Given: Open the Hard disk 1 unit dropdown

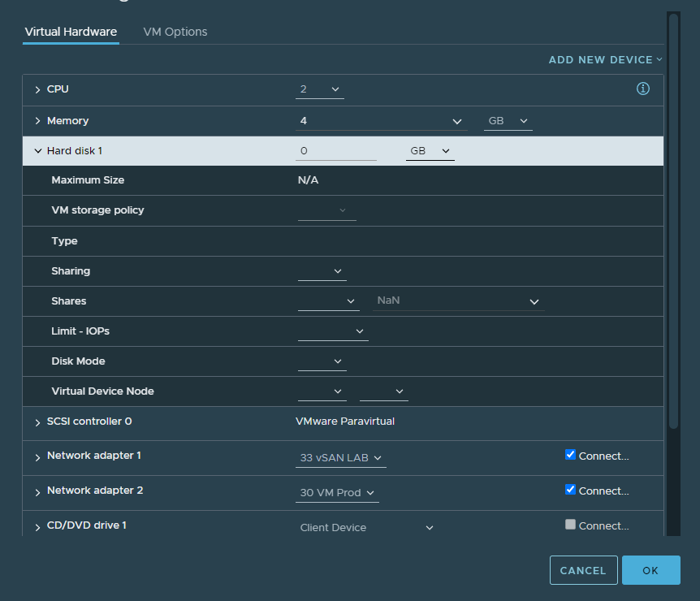Looking at the screenshot, I should point(430,151).
